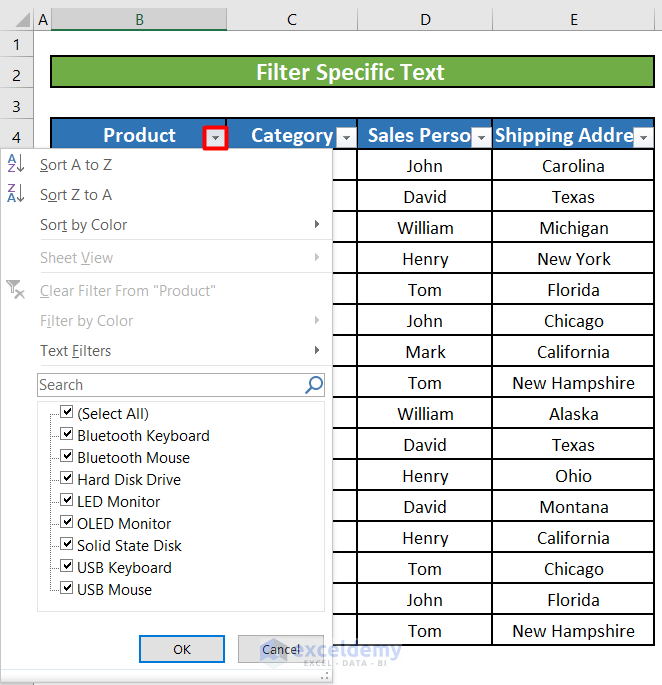The image size is (662, 685).
Task: Click into the filter Search field
Action: pyautogui.click(x=170, y=385)
